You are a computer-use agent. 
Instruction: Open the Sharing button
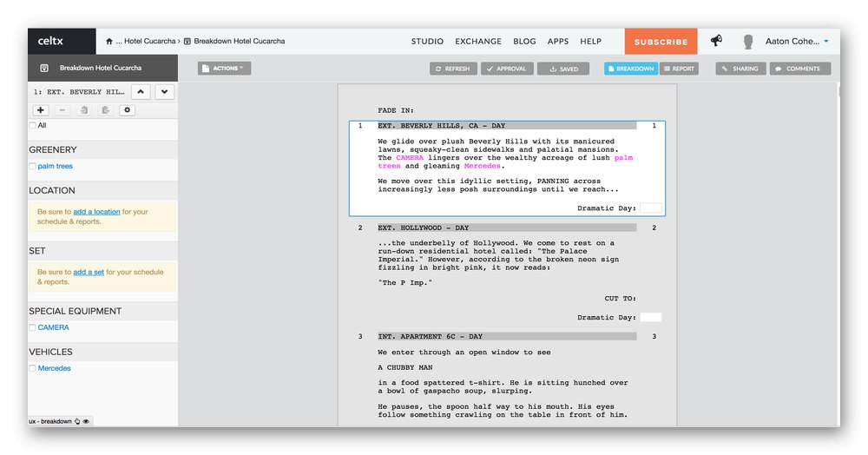click(x=740, y=69)
